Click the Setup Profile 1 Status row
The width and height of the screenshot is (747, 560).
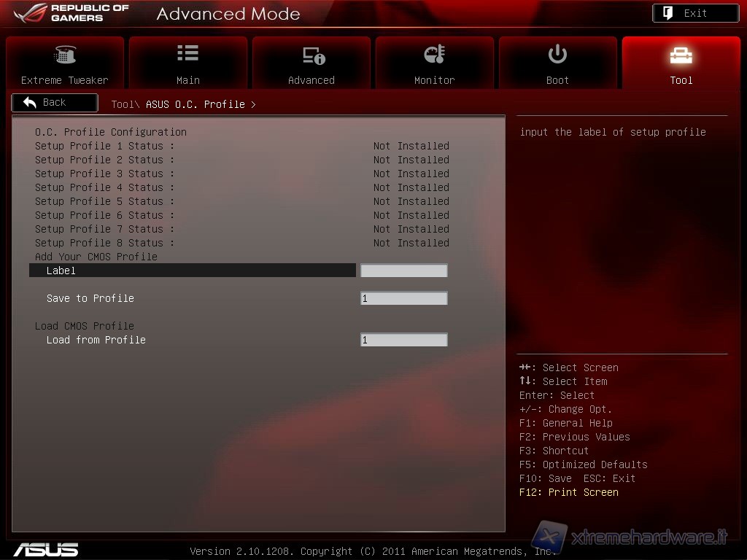click(104, 146)
